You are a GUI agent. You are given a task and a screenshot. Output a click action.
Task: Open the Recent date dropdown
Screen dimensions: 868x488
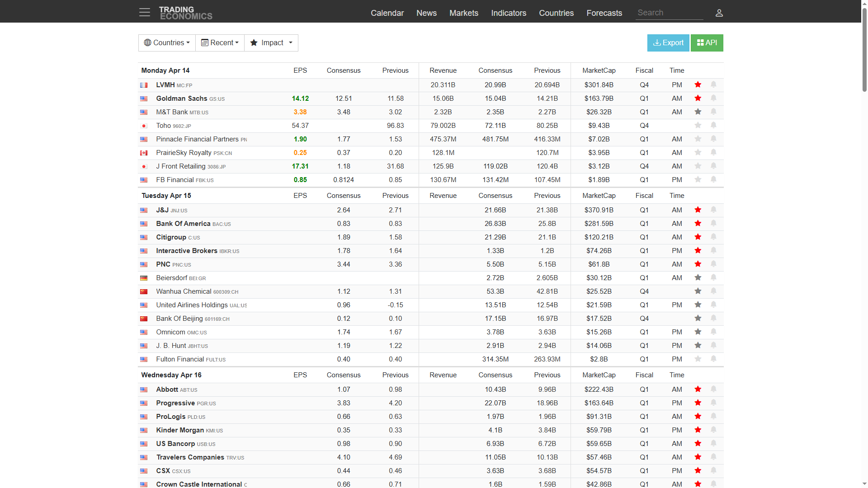coord(220,42)
